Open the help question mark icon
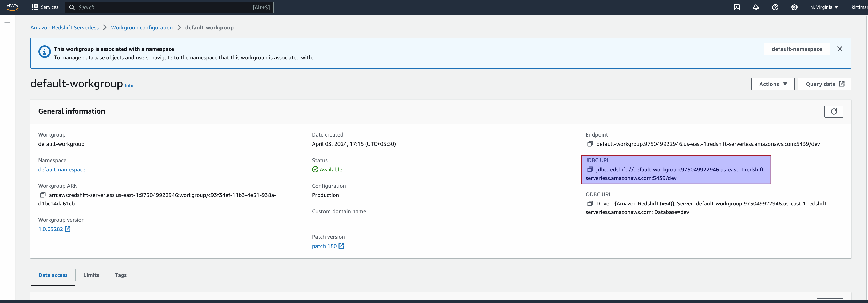 pos(775,7)
